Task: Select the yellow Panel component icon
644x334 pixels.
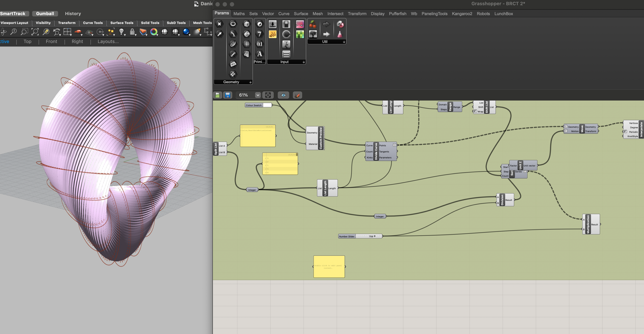Action: point(272,34)
